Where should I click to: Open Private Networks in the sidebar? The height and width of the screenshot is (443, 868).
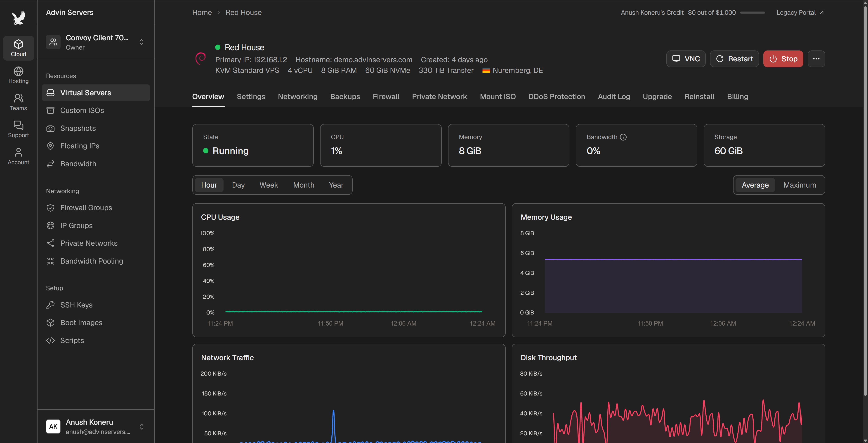point(96,243)
